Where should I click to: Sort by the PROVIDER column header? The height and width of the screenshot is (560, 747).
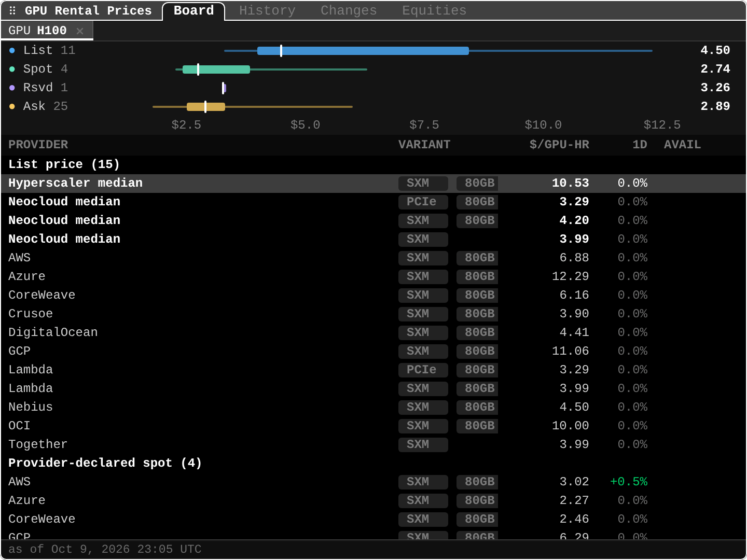click(x=38, y=145)
